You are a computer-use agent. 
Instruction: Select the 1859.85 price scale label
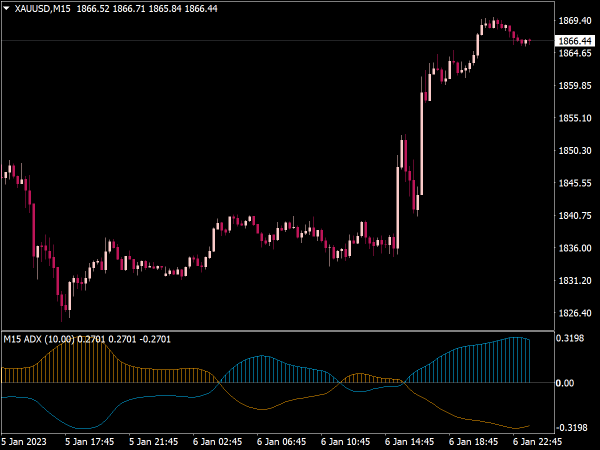point(575,85)
